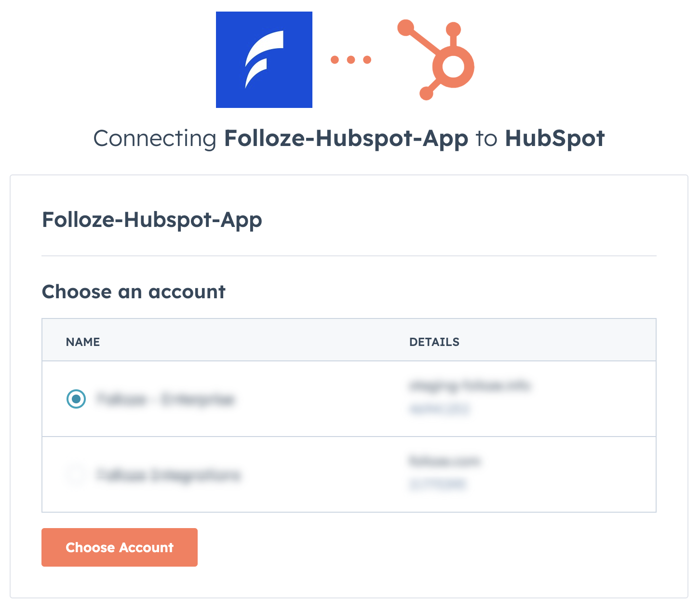This screenshot has height=610, width=700.
Task: Click the first account's blurred name
Action: [165, 399]
